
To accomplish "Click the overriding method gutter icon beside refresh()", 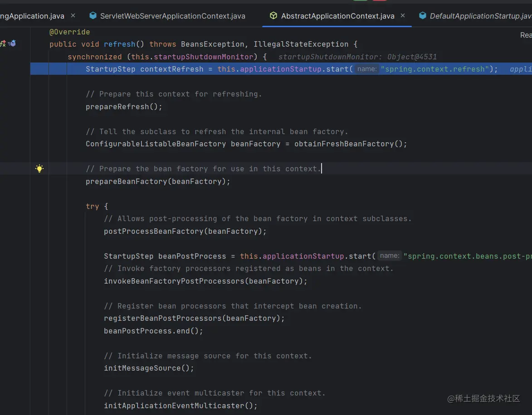I will pos(3,43).
